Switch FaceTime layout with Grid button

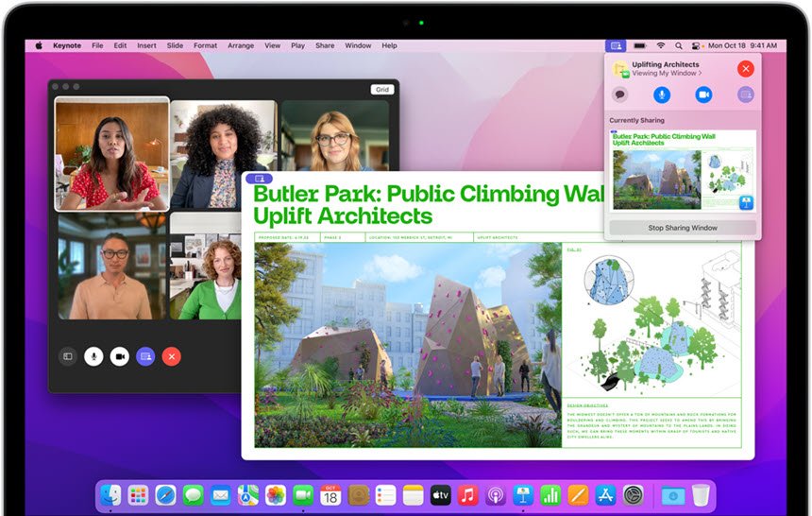click(382, 89)
